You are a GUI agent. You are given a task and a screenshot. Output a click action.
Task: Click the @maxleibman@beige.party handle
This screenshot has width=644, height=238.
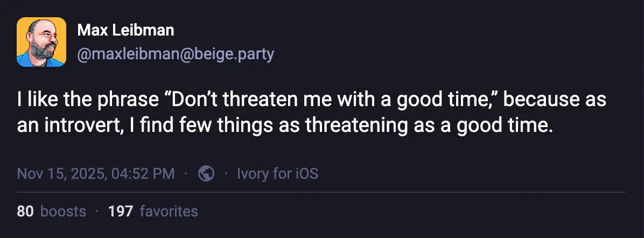click(x=176, y=54)
